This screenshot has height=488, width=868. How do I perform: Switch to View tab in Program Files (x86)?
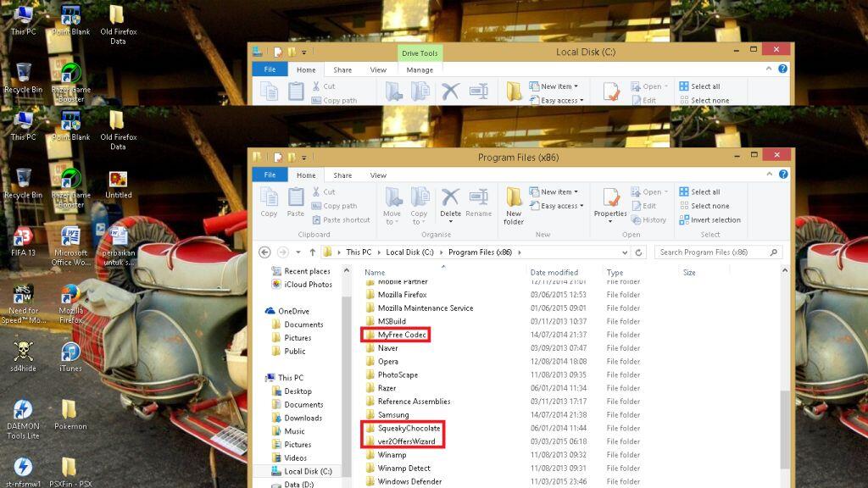click(x=378, y=175)
